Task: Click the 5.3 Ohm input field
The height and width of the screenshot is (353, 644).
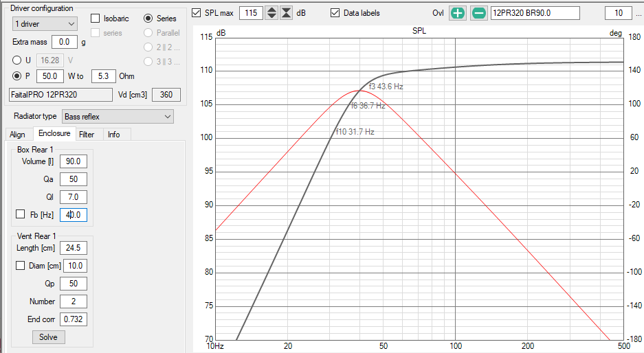Action: 104,76
